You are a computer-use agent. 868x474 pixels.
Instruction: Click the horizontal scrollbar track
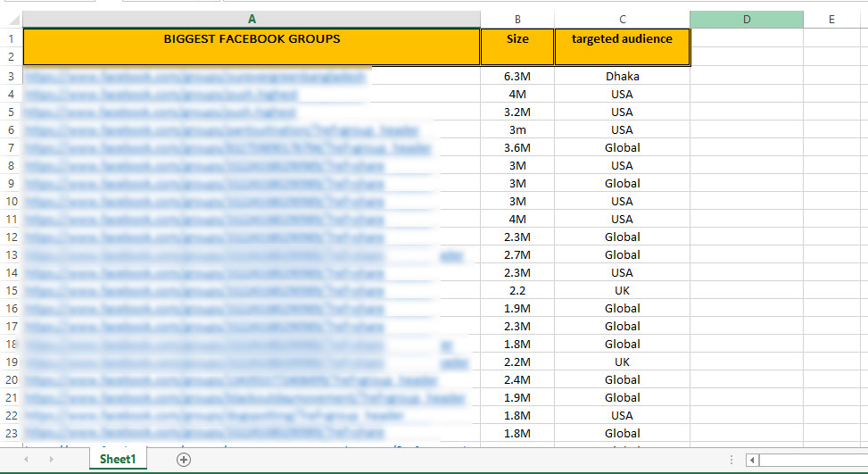coord(814,460)
